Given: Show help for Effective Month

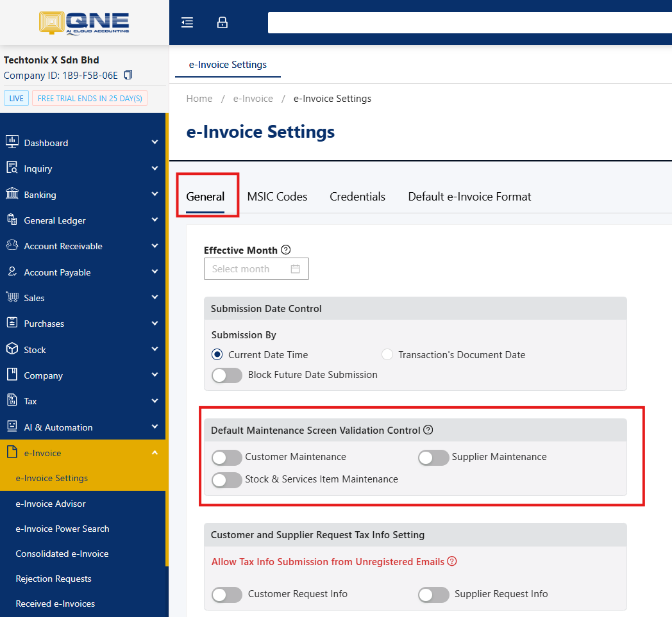Looking at the screenshot, I should coord(286,250).
